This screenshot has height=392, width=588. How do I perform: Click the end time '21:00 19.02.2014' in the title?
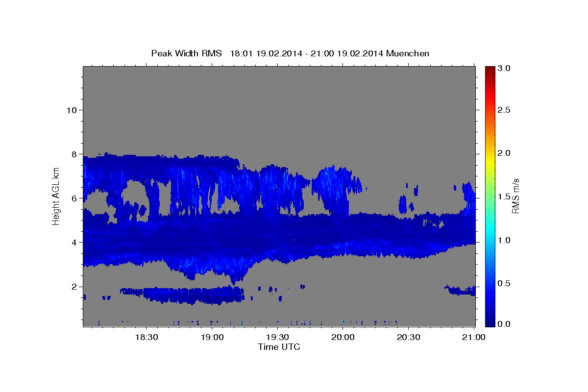tap(347, 53)
